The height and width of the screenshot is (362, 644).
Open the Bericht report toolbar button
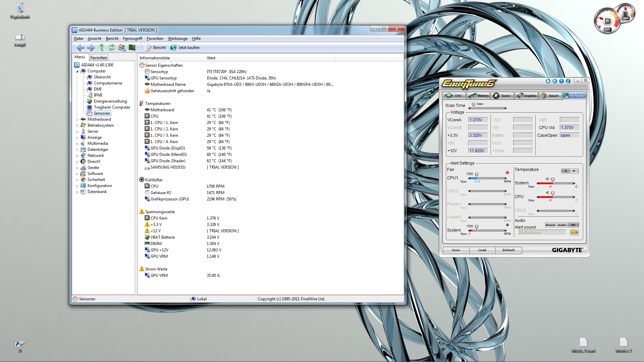(156, 48)
